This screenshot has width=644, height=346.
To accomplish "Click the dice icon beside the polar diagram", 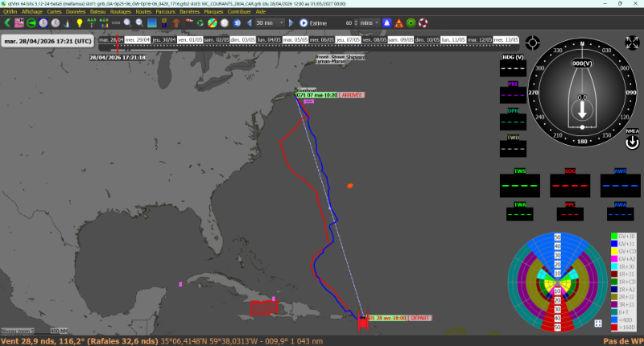I will pos(598,323).
